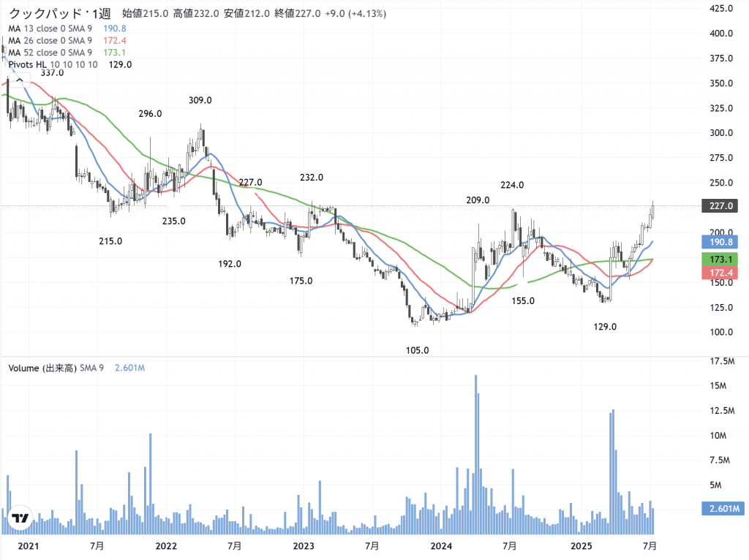749x560 pixels.
Task: Click the 7月 time label after 2025
Action: click(x=650, y=545)
